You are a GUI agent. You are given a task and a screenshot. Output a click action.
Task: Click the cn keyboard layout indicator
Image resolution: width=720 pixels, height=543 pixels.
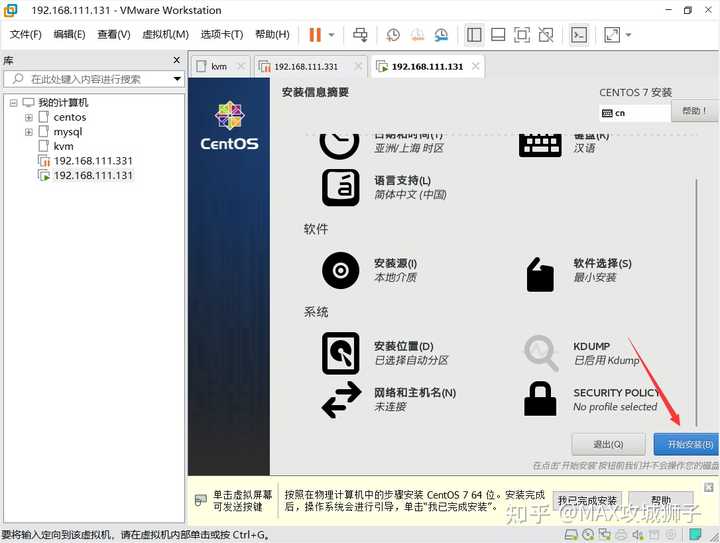click(x=634, y=113)
